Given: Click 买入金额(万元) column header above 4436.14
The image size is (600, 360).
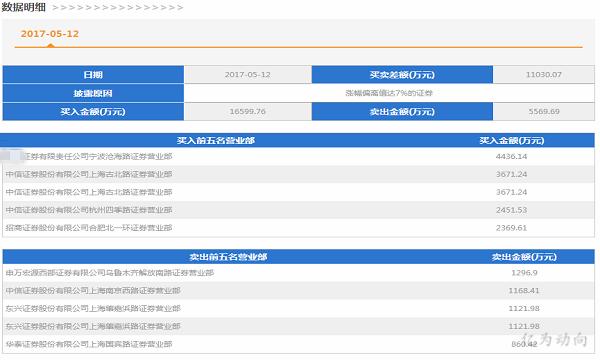Looking at the screenshot, I should point(512,140).
